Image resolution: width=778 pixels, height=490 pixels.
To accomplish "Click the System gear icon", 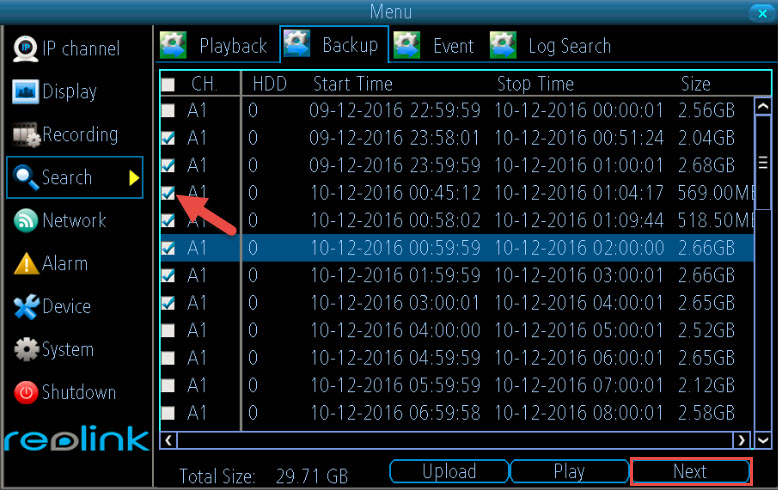I will tap(26, 349).
